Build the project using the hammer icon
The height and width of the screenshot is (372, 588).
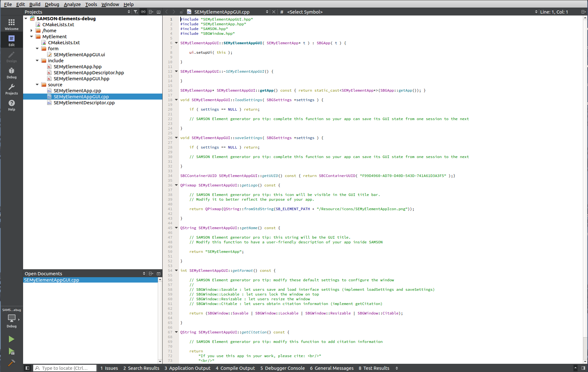(x=11, y=363)
